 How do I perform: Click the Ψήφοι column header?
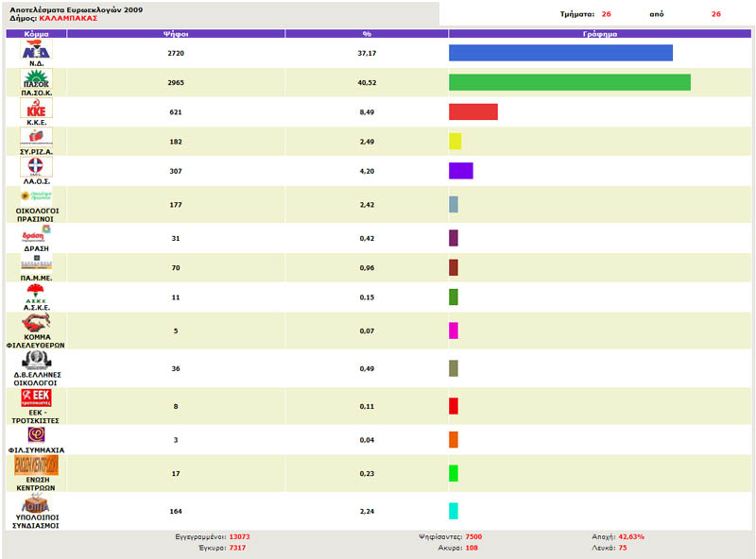177,33
